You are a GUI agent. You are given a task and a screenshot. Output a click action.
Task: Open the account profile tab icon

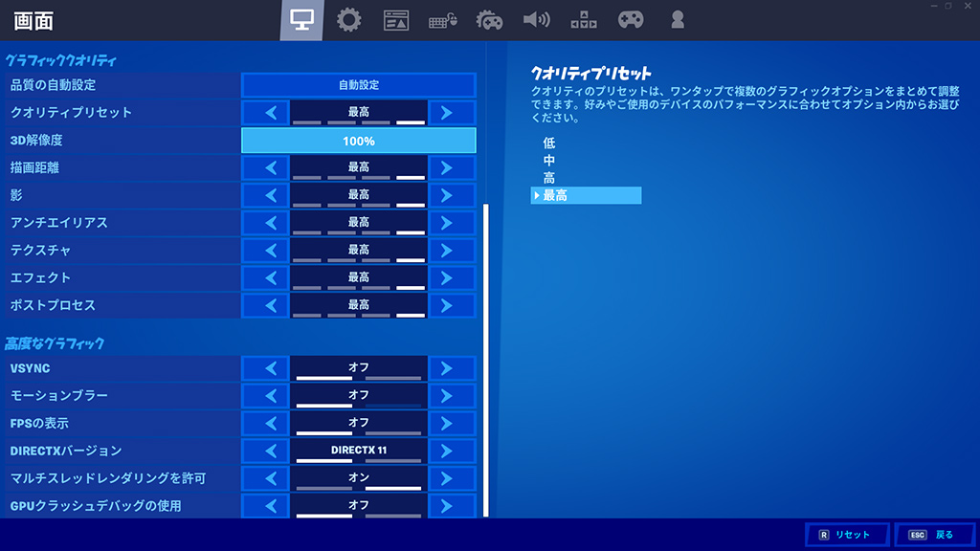click(x=678, y=20)
